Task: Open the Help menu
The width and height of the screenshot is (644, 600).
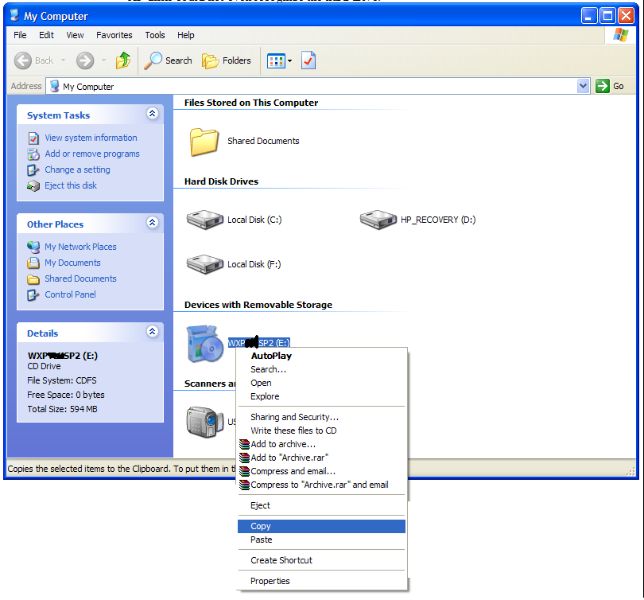Action: click(x=186, y=35)
